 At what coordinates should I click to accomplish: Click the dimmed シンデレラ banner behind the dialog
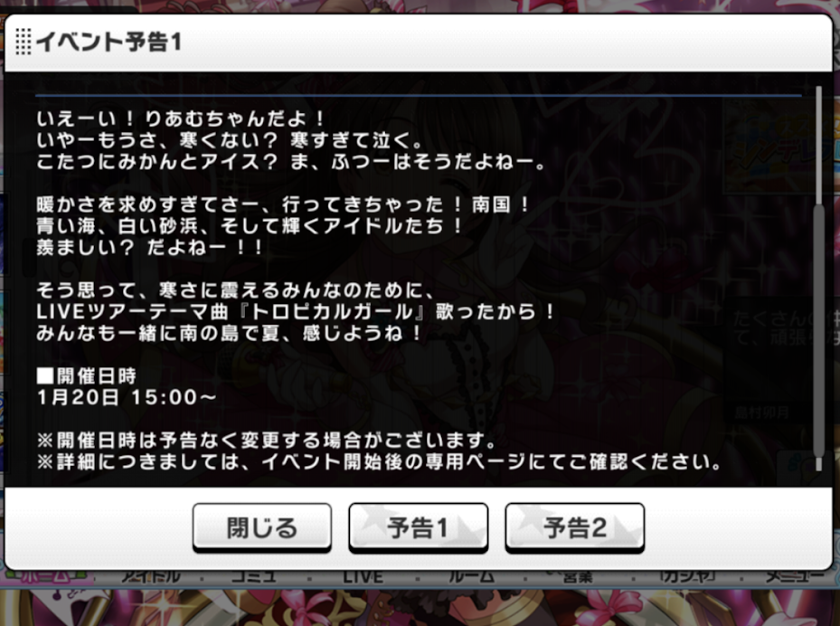777,146
